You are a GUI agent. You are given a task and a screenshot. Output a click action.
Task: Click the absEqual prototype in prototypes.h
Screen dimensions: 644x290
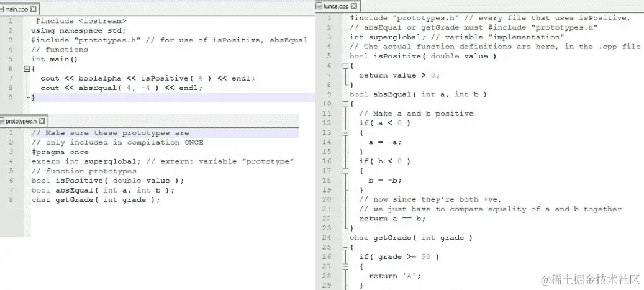[x=103, y=190]
